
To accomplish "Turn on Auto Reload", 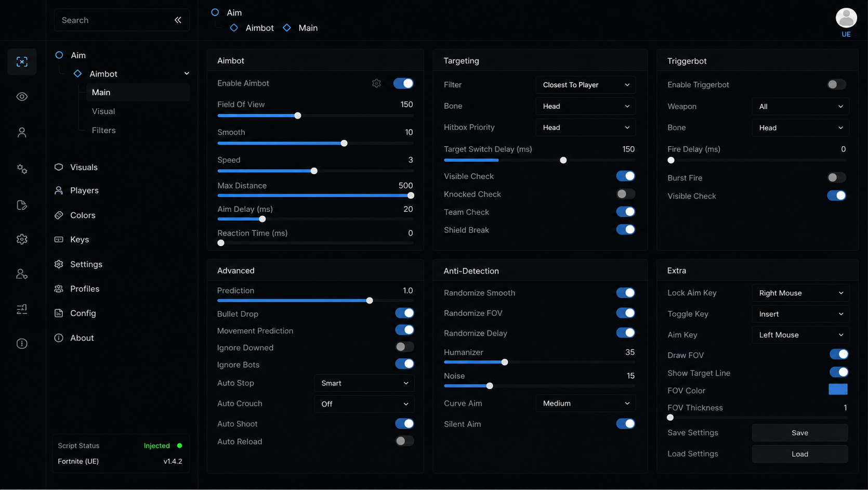I will coord(404,441).
